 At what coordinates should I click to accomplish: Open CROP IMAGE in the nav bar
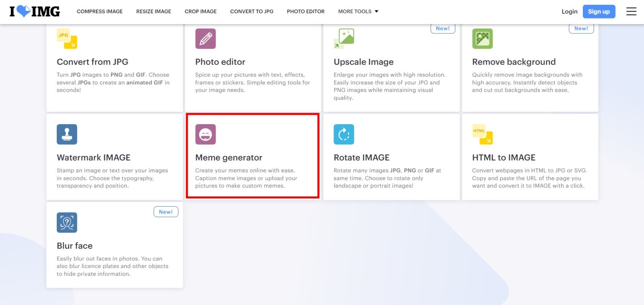tap(200, 11)
